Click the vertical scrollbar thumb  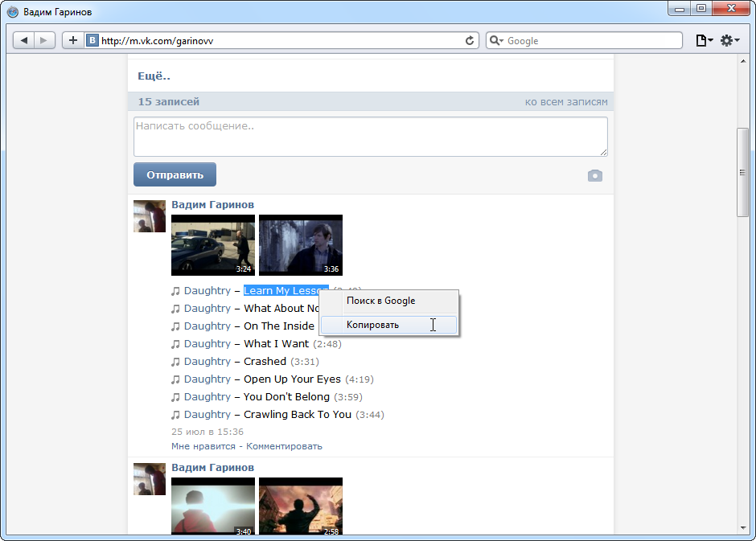coord(742,173)
